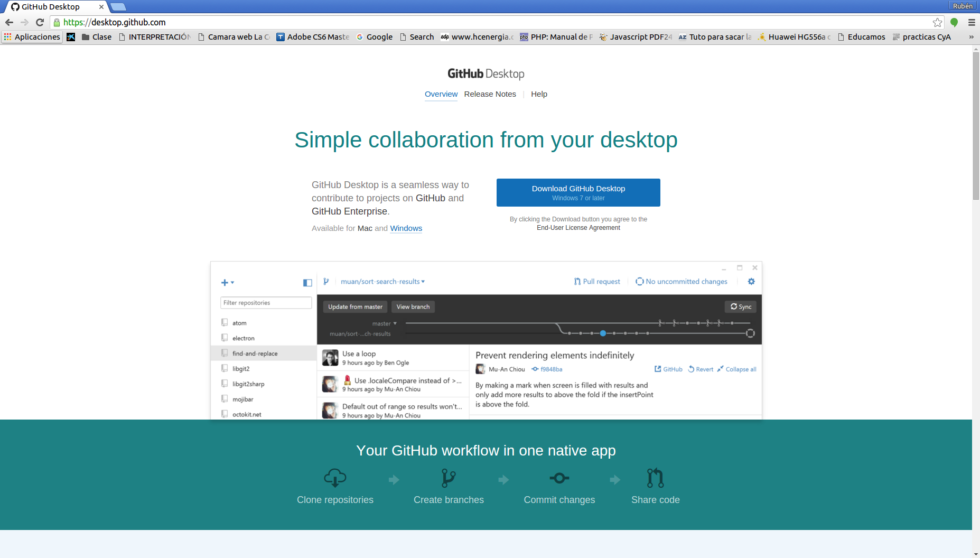Open the Educamos bookmark

[862, 37]
